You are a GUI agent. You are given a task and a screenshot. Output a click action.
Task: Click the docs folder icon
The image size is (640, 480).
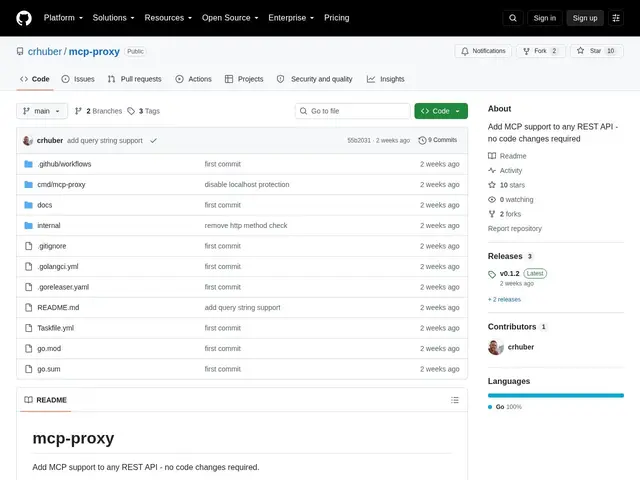pos(28,205)
